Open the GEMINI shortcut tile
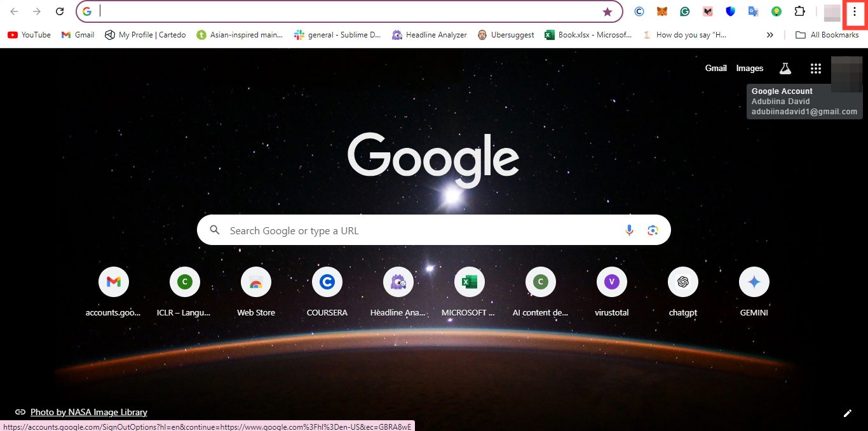This screenshot has width=868, height=431. pyautogui.click(x=754, y=292)
